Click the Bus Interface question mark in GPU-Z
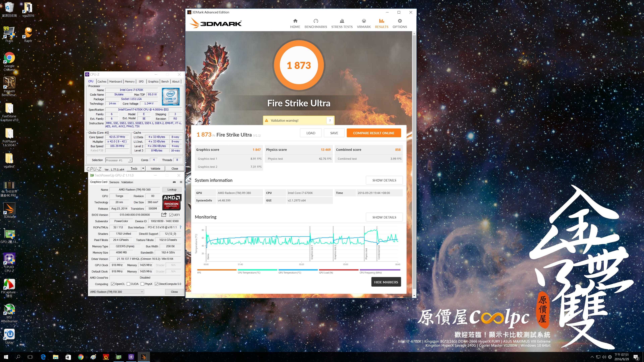 tap(180, 227)
